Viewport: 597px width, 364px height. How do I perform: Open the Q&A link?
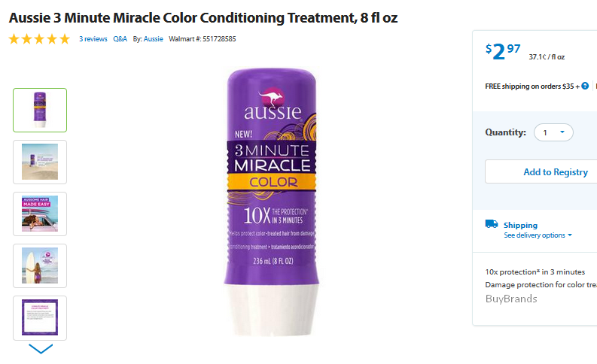pyautogui.click(x=120, y=39)
